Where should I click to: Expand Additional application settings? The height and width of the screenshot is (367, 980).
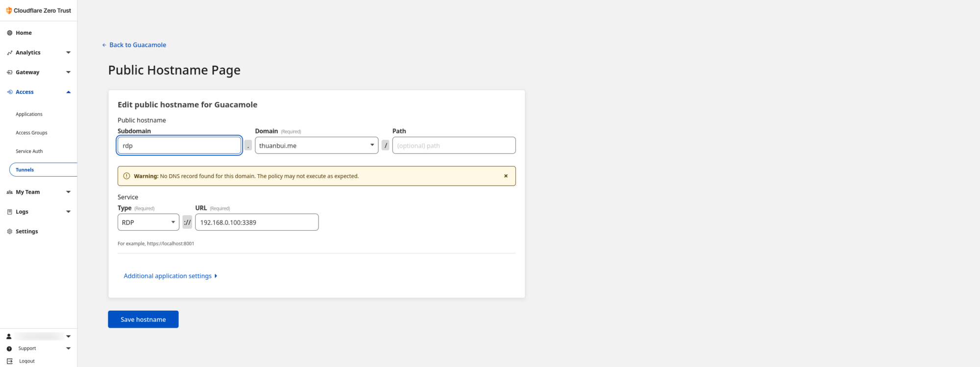(170, 276)
